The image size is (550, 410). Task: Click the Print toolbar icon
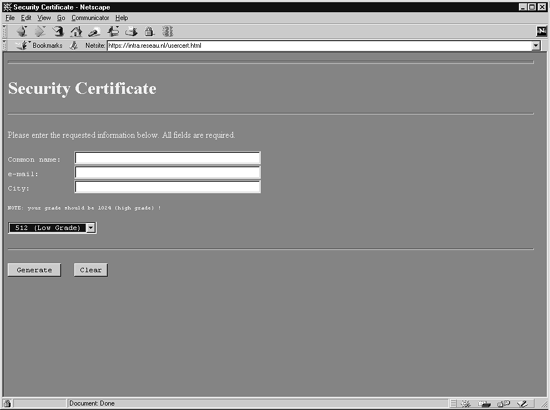point(131,32)
